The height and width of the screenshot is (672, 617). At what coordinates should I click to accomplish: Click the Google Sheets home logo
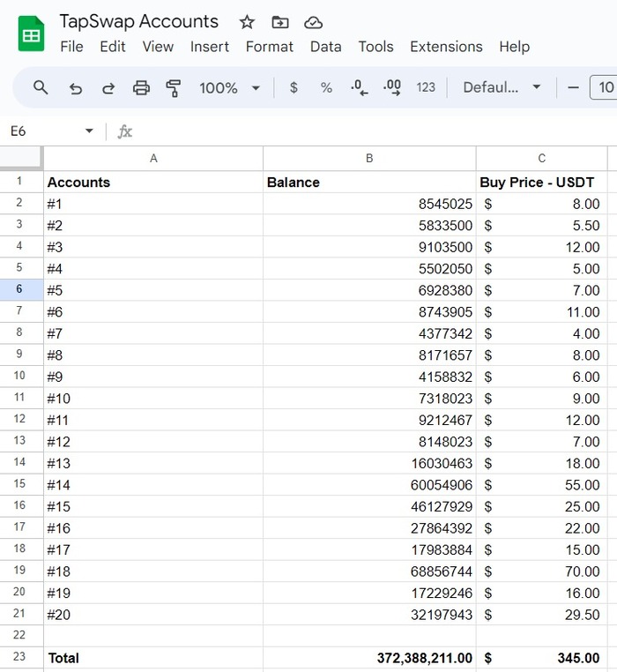click(32, 34)
